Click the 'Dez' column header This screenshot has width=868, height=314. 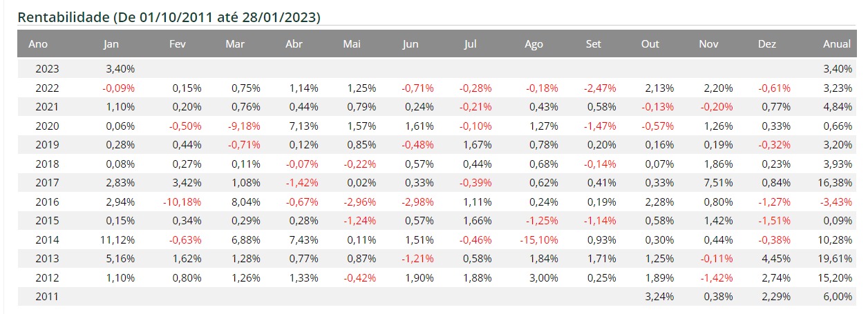(766, 44)
